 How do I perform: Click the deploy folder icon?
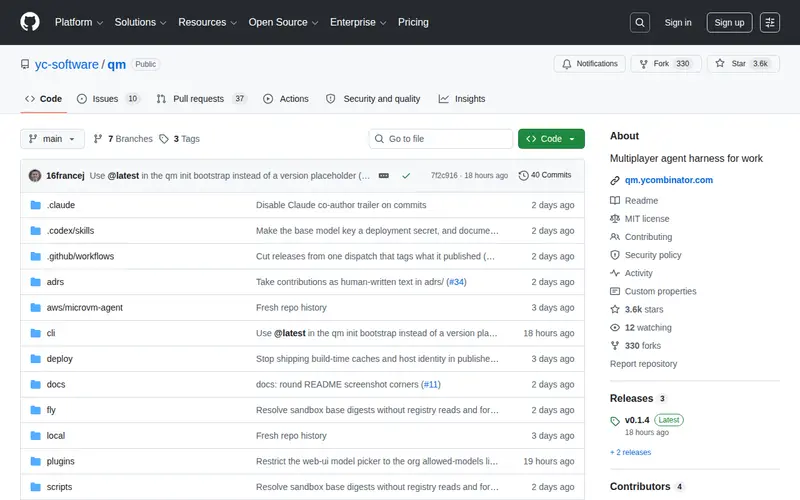35,359
